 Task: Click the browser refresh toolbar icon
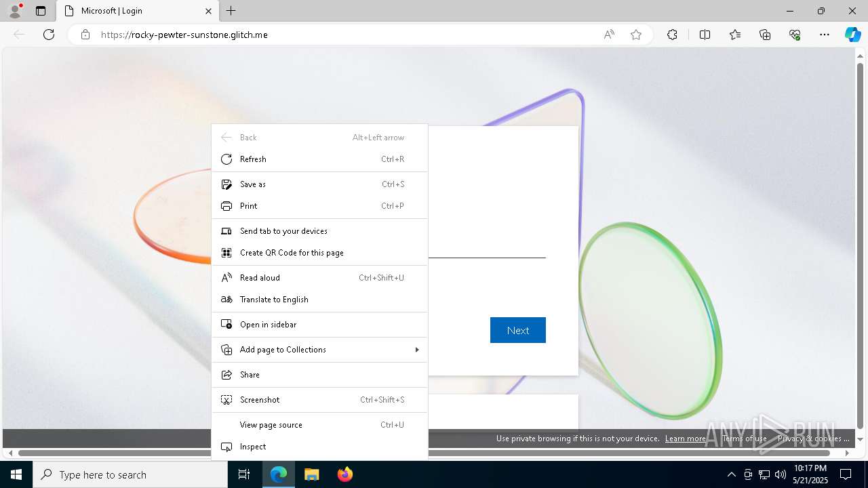coord(49,35)
